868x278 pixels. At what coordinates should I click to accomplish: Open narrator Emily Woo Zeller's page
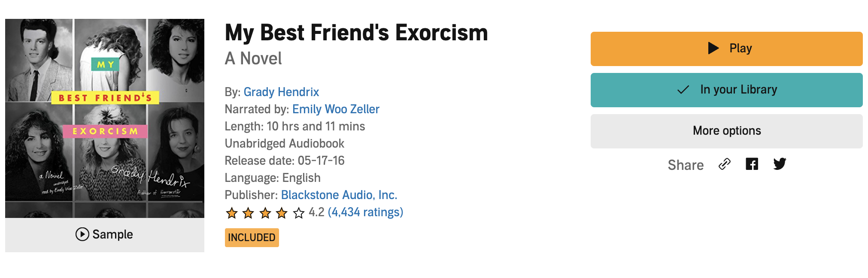pyautogui.click(x=336, y=109)
